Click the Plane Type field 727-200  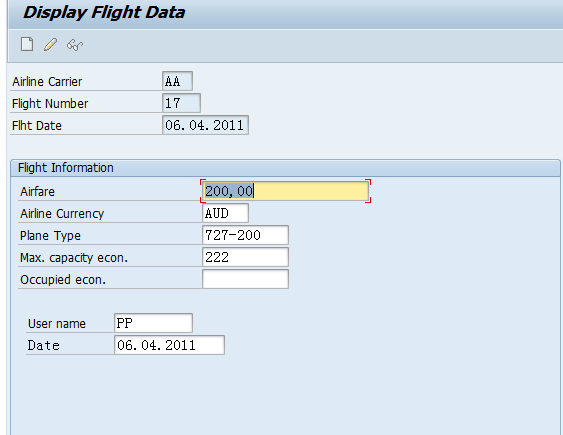245,235
